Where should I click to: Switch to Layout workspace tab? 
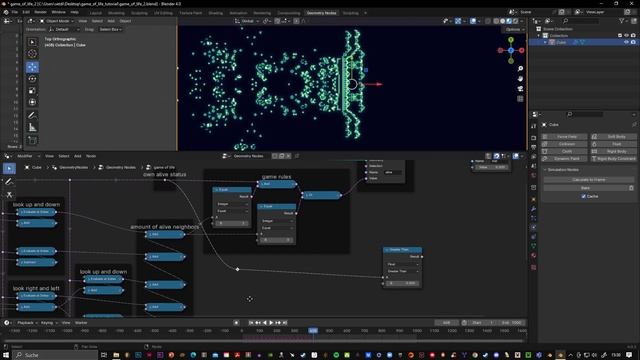click(x=96, y=13)
